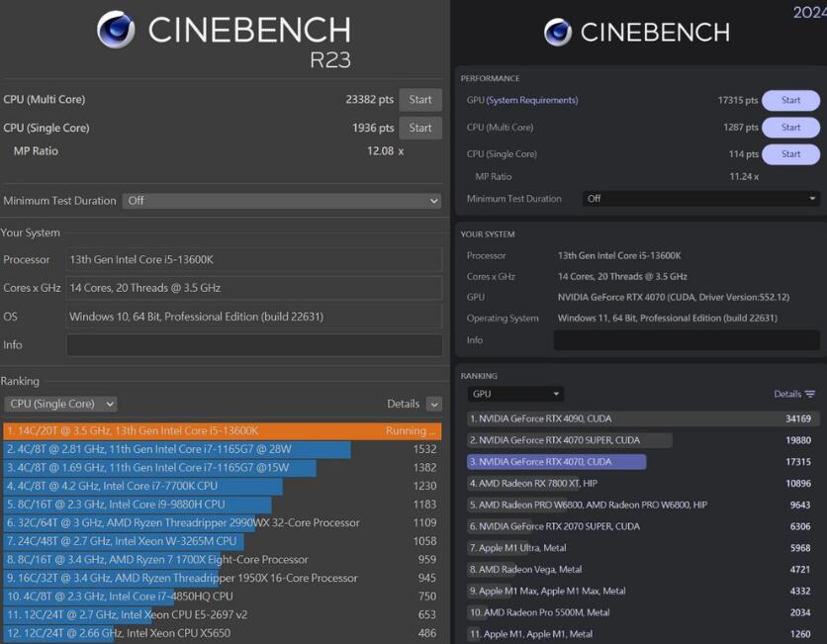Image resolution: width=827 pixels, height=644 pixels.
Task: Start the R23 CPU Multi Core test
Action: click(420, 99)
